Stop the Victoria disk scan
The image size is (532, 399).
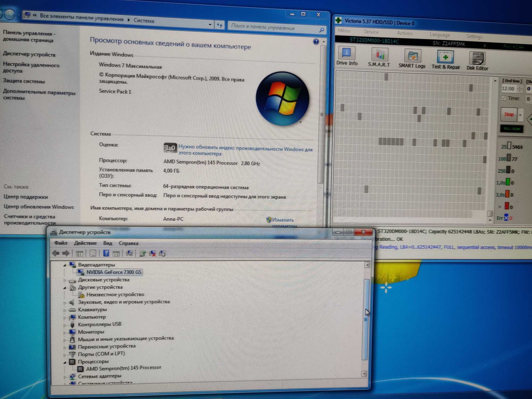(509, 114)
